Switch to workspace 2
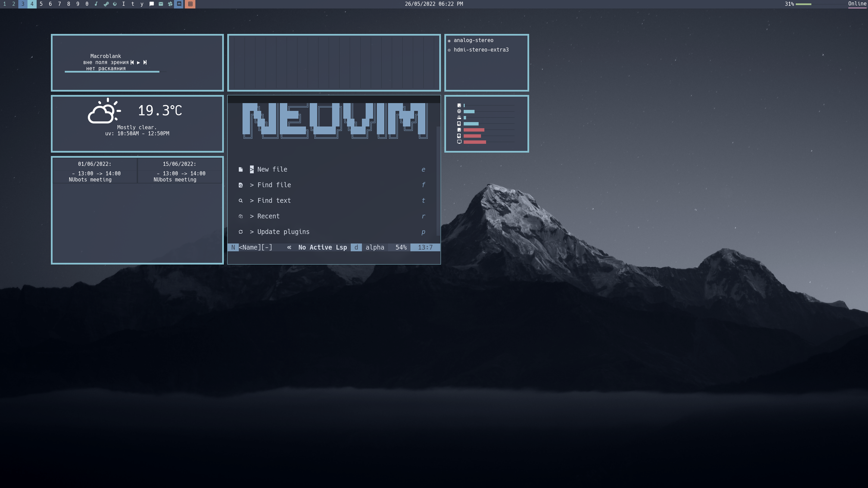Screen dimensions: 868x488 pyautogui.click(x=14, y=4)
